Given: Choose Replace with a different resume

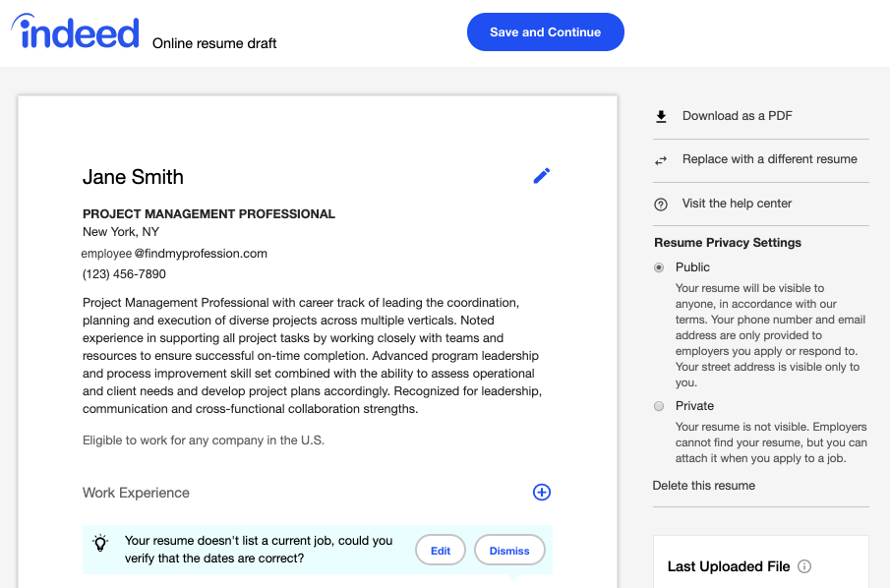Looking at the screenshot, I should (769, 159).
